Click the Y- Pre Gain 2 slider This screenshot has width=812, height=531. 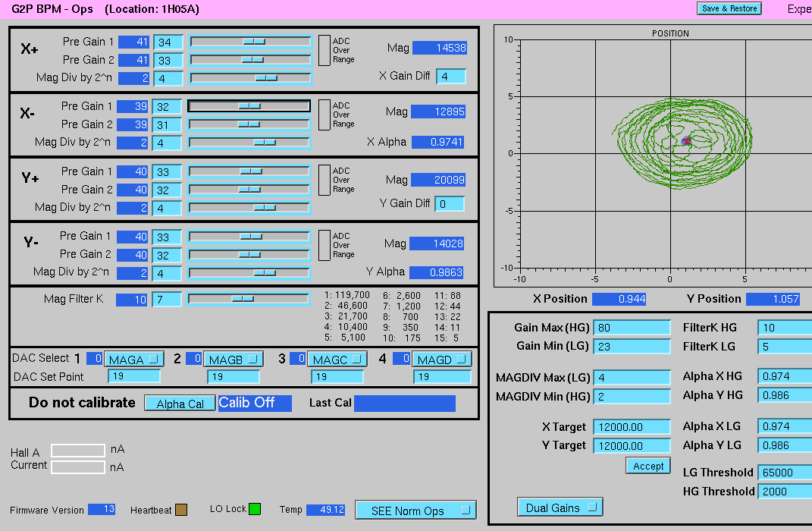tap(249, 254)
